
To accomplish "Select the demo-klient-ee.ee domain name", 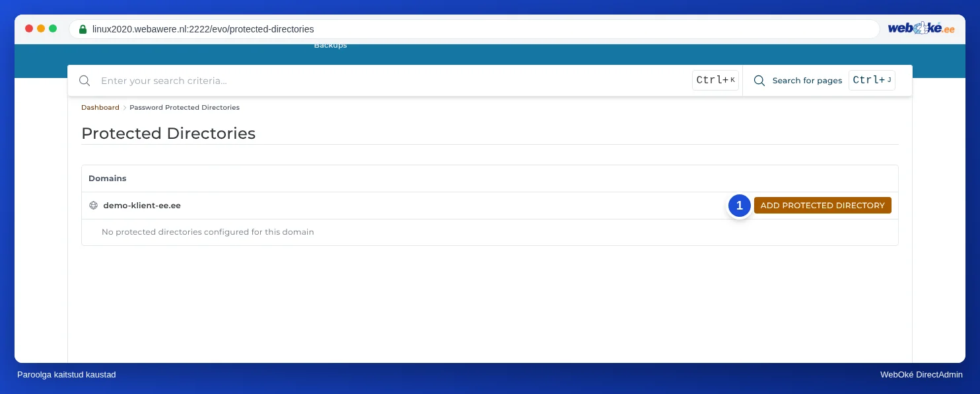I will 142,206.
